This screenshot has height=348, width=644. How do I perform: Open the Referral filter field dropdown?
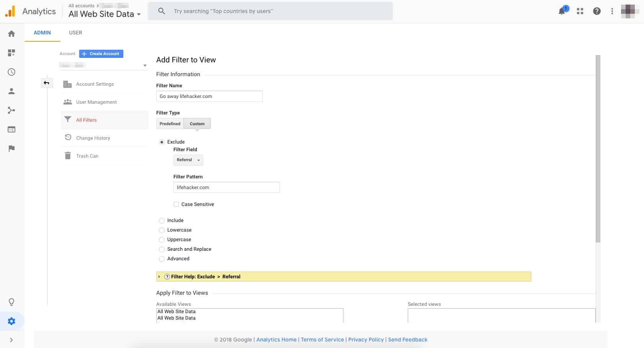pos(188,160)
